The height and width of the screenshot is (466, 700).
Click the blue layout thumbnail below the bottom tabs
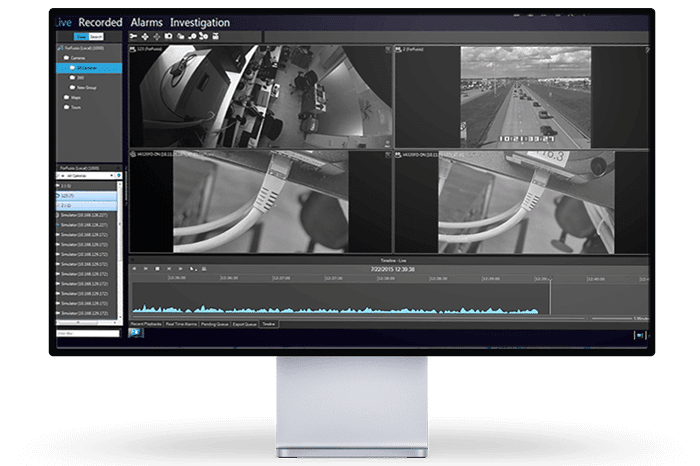(x=136, y=333)
